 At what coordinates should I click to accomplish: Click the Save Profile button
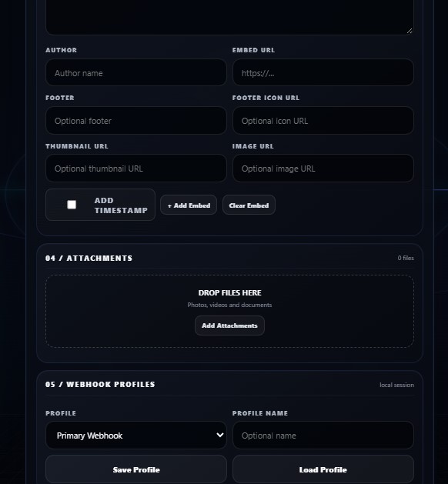point(135,469)
